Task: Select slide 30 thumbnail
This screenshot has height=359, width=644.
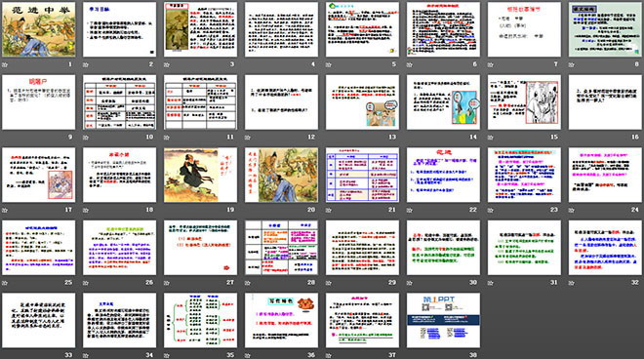Action: [443, 248]
